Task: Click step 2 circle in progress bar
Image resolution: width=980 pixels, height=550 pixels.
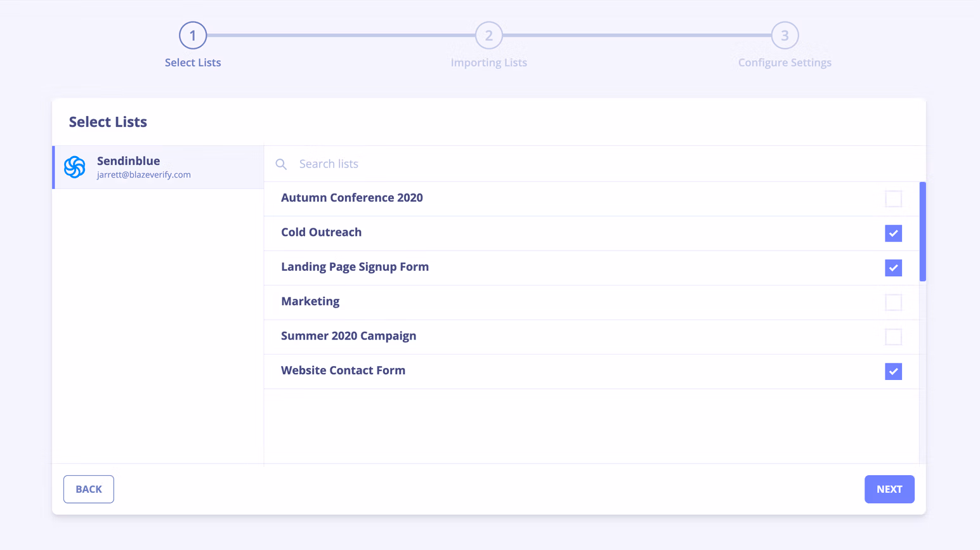Action: click(x=489, y=36)
